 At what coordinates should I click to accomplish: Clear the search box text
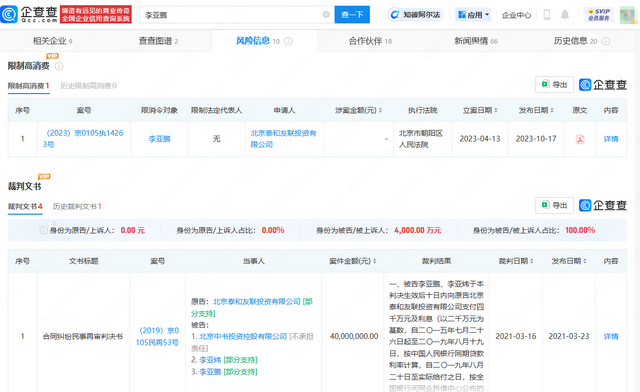click(326, 15)
